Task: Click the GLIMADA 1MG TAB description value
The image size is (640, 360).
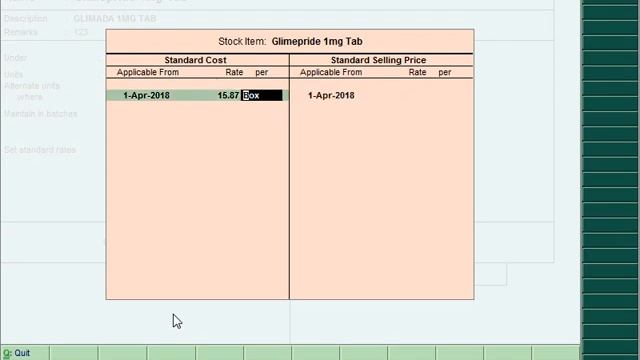Action: pos(115,19)
